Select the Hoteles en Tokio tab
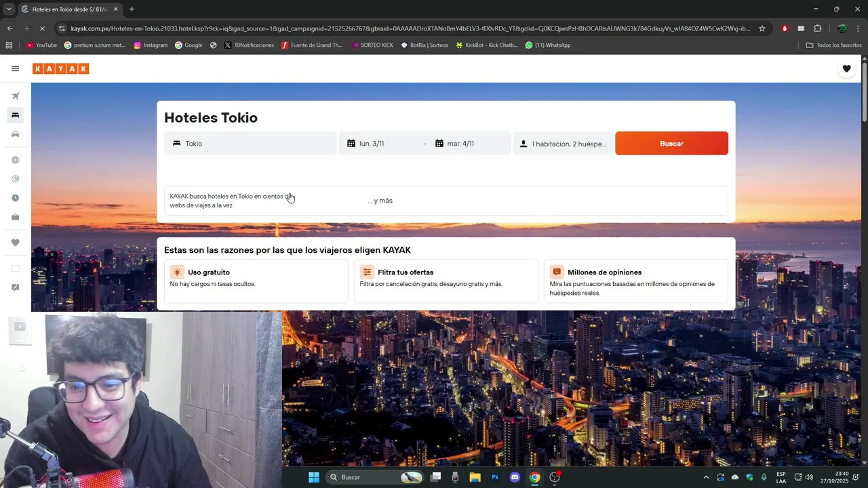Screen dimensions: 868x488 pyautogui.click(x=69, y=9)
